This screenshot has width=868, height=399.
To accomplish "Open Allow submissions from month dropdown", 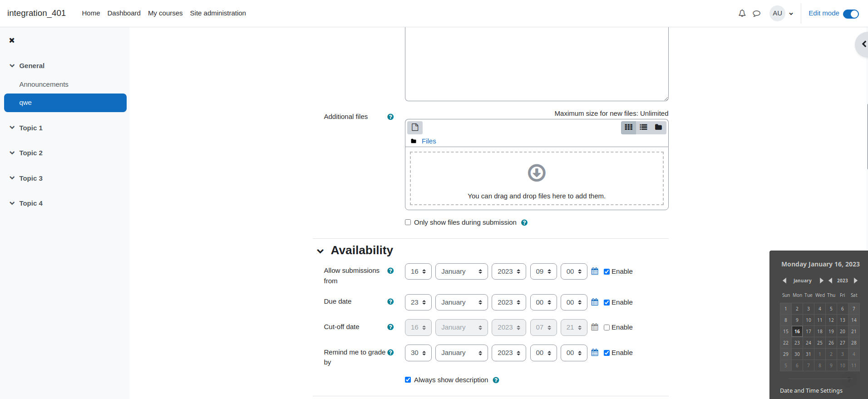I will point(461,271).
